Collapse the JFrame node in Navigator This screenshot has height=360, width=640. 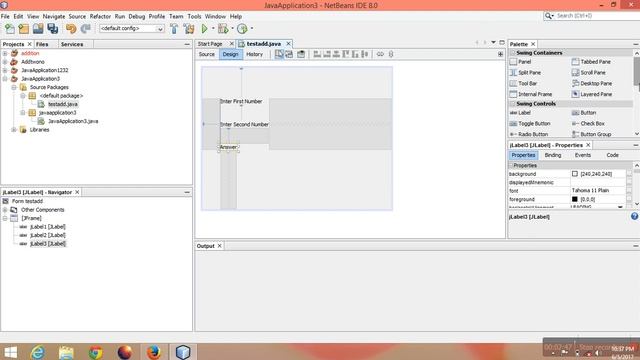(x=5, y=218)
